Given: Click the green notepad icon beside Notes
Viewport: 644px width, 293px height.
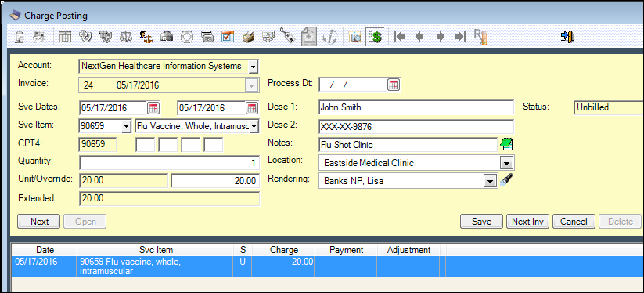Looking at the screenshot, I should 506,144.
